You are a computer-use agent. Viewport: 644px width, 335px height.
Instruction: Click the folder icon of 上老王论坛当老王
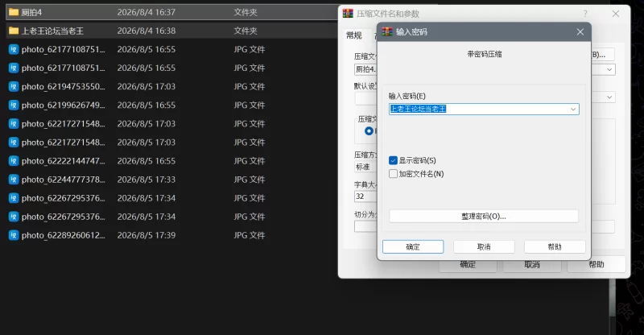point(14,31)
